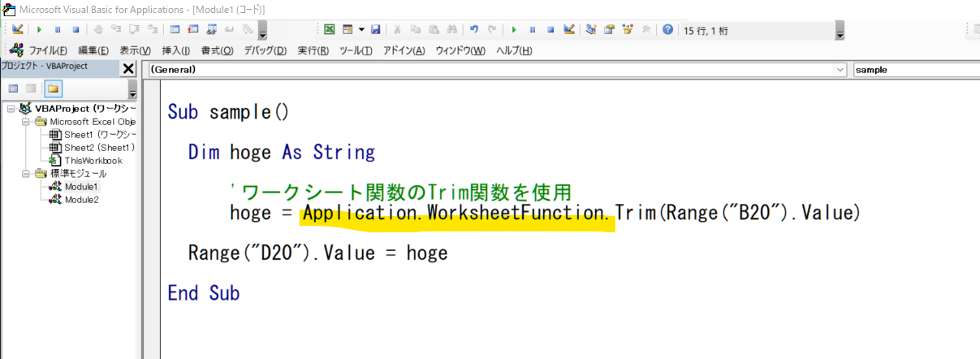Screen dimensions: 980x359
Task: Click the blue Help question mark icon
Action: (x=667, y=30)
